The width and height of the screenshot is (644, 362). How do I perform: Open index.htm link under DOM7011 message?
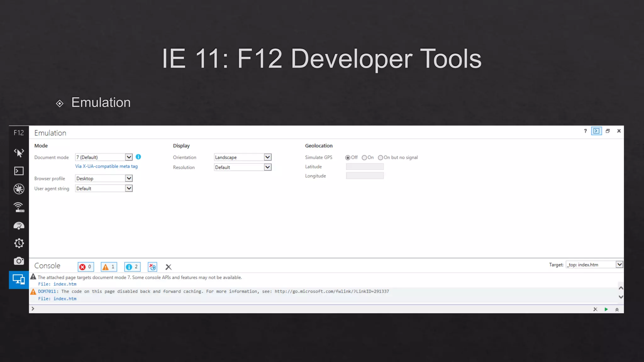[65, 299]
